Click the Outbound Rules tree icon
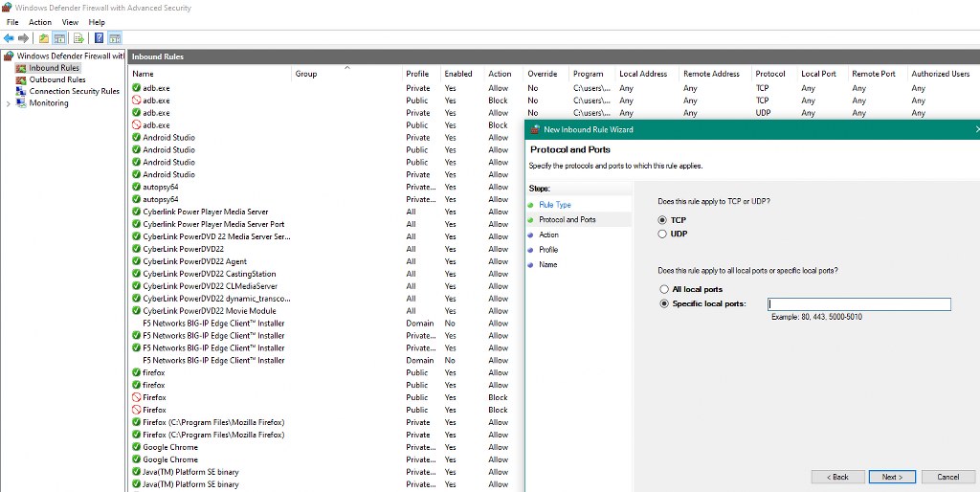980x492 pixels. 21,80
